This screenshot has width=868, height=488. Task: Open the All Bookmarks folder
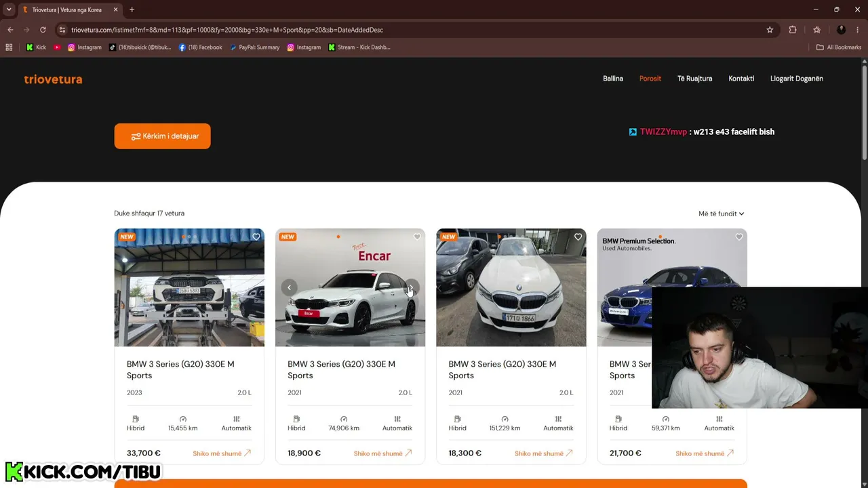[839, 47]
